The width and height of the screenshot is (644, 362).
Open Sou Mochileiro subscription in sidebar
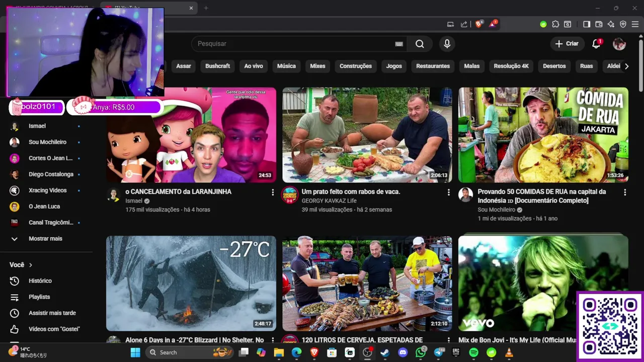(46, 142)
